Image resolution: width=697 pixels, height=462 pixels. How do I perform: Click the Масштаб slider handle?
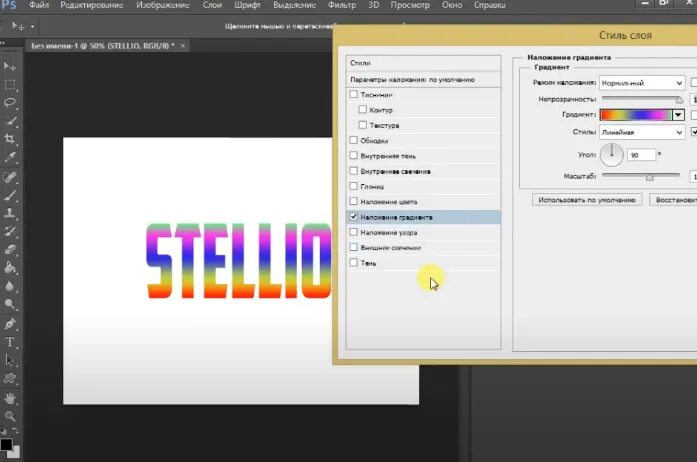point(649,177)
